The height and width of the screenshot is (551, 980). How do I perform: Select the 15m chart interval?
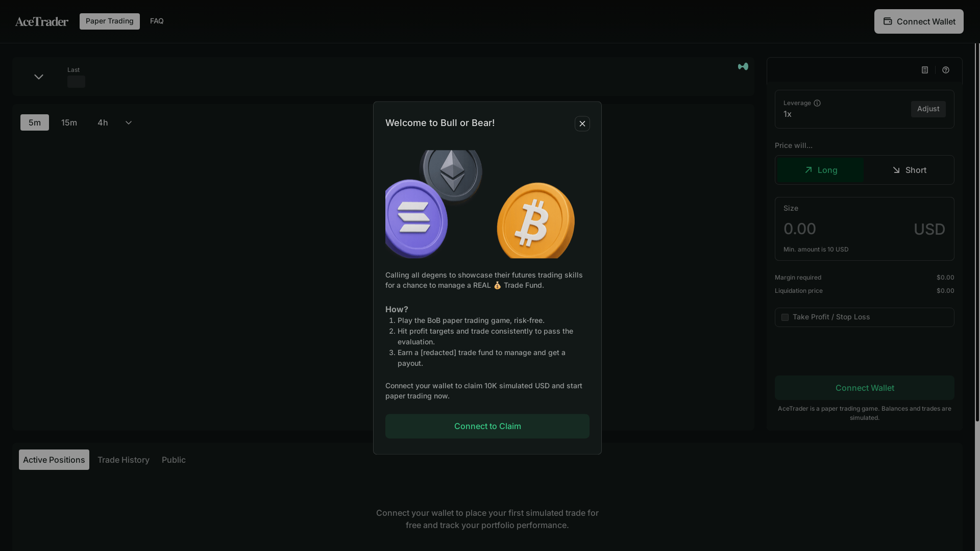point(69,122)
